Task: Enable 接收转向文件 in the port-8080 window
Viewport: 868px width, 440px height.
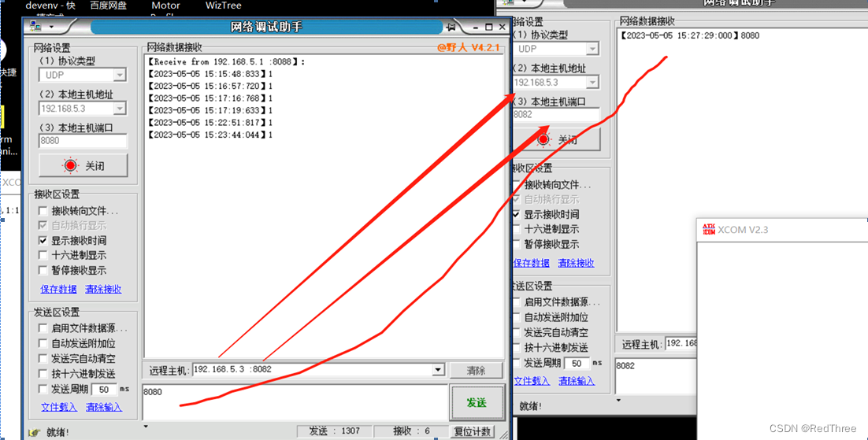Action: click(x=43, y=211)
